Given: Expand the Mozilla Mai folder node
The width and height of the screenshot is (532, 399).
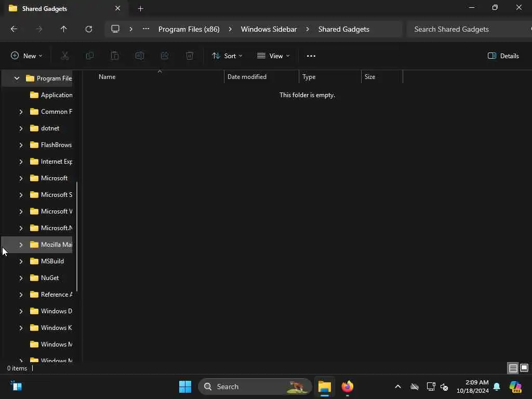Looking at the screenshot, I should pos(21,245).
